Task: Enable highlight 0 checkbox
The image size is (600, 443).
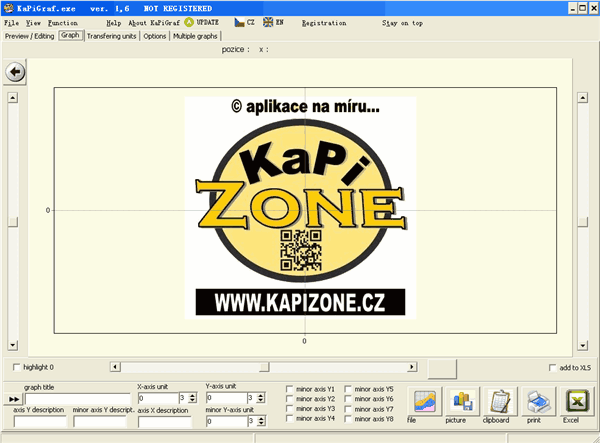Action: tap(16, 367)
